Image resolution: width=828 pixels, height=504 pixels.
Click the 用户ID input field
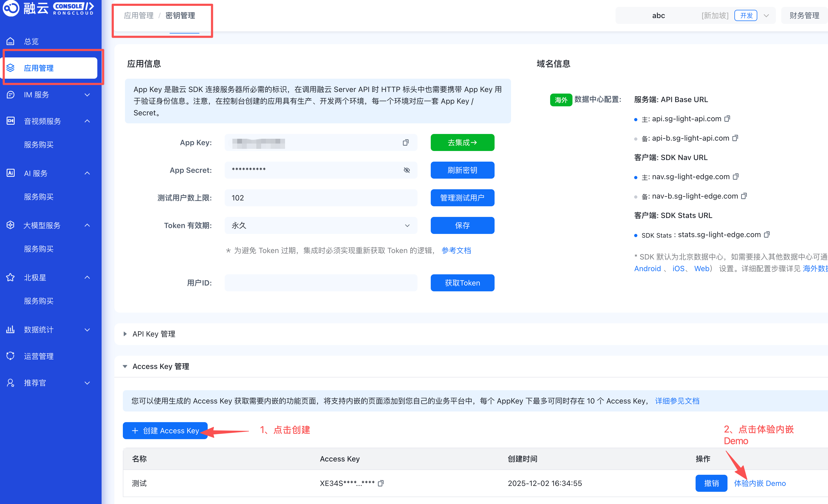pyautogui.click(x=321, y=283)
